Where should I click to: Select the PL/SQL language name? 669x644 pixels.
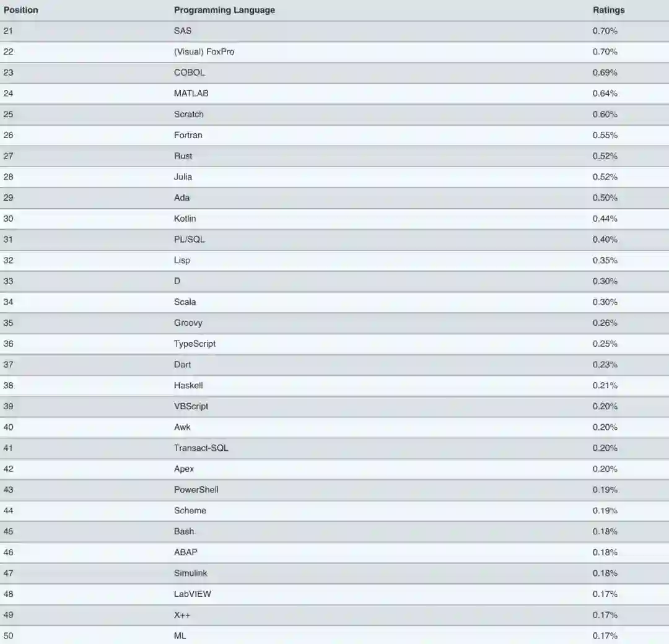pyautogui.click(x=189, y=240)
